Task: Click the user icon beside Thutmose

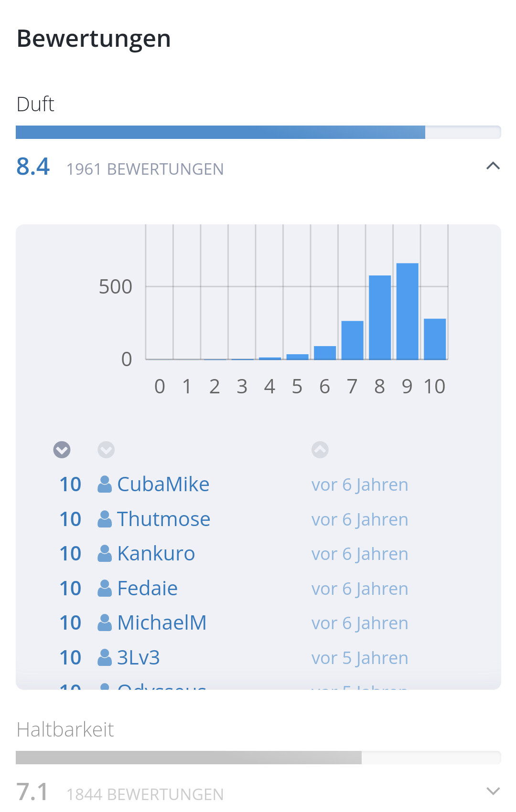Action: pos(105,519)
